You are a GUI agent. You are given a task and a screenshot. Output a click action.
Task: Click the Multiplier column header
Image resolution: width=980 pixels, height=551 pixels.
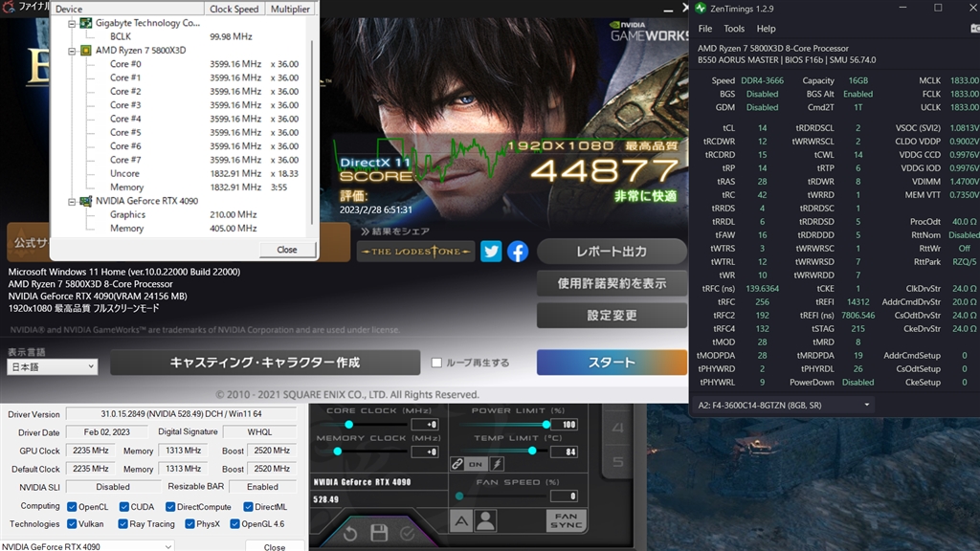click(291, 9)
